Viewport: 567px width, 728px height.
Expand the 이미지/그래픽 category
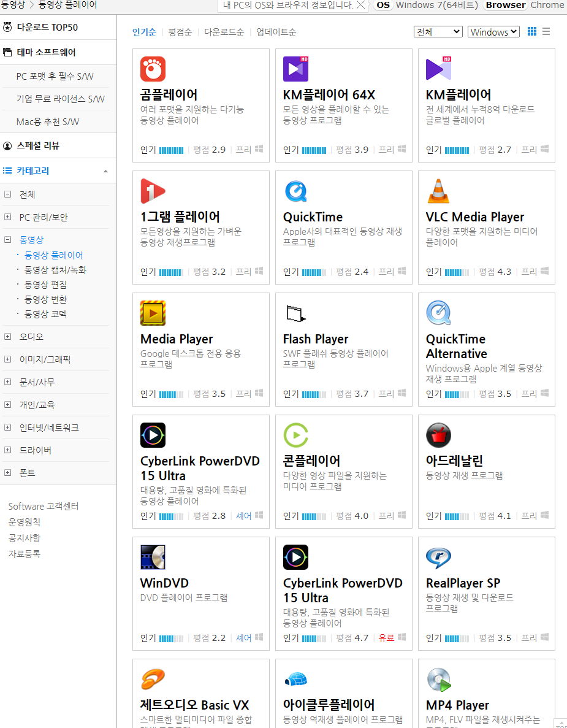[x=7, y=359]
